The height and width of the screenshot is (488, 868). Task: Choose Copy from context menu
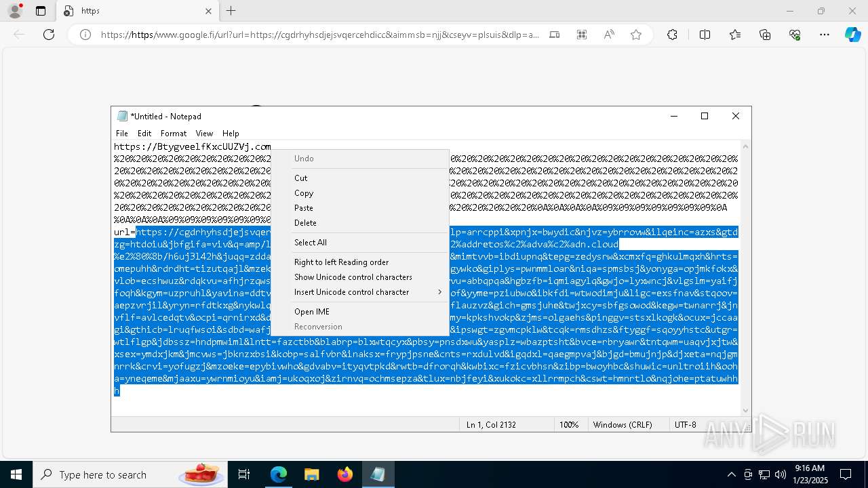click(x=359, y=193)
